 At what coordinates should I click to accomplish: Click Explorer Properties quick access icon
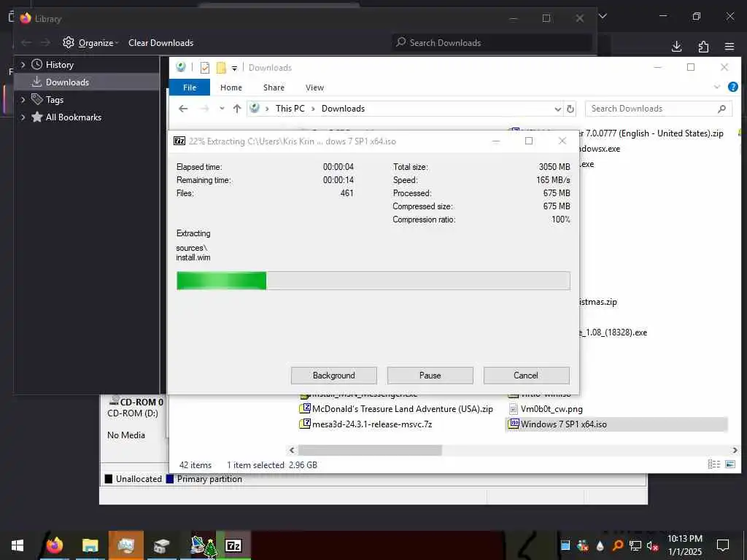point(205,68)
